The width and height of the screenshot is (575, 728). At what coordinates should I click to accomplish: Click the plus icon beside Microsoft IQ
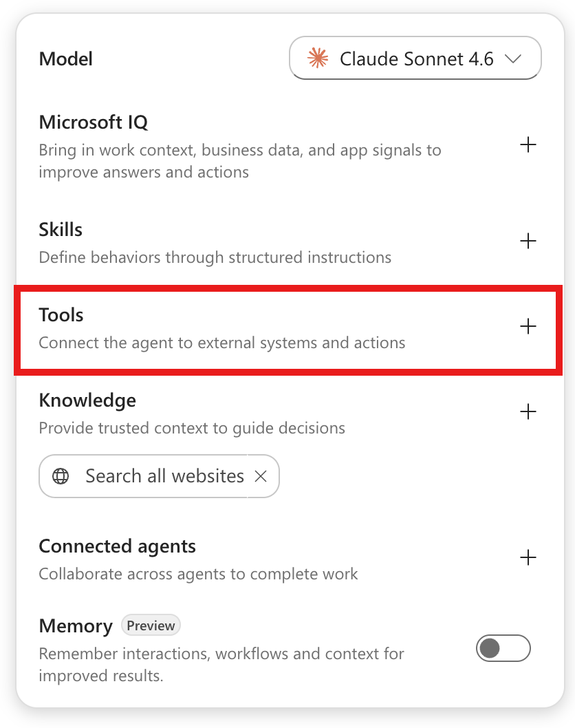click(x=528, y=145)
